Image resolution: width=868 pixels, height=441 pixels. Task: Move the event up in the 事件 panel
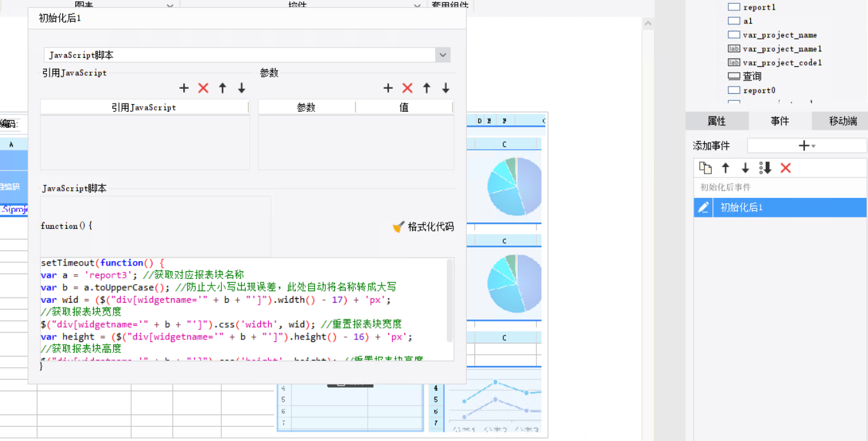point(725,168)
